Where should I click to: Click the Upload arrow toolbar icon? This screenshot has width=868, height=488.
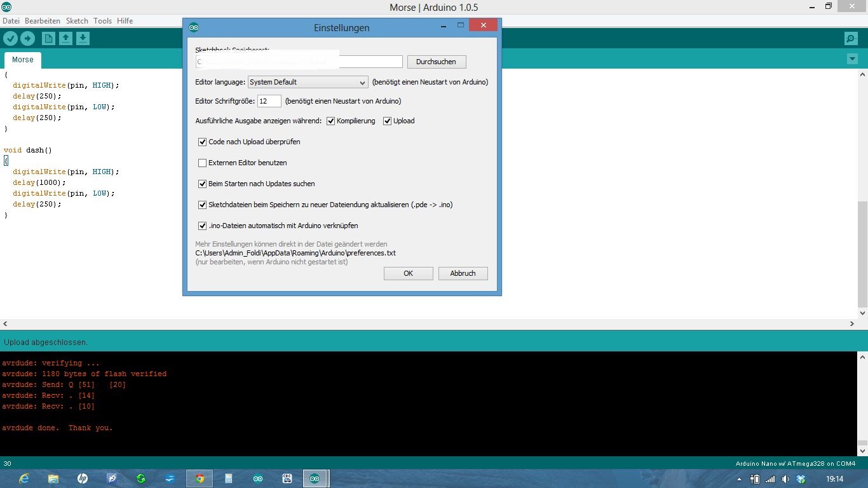coord(27,39)
